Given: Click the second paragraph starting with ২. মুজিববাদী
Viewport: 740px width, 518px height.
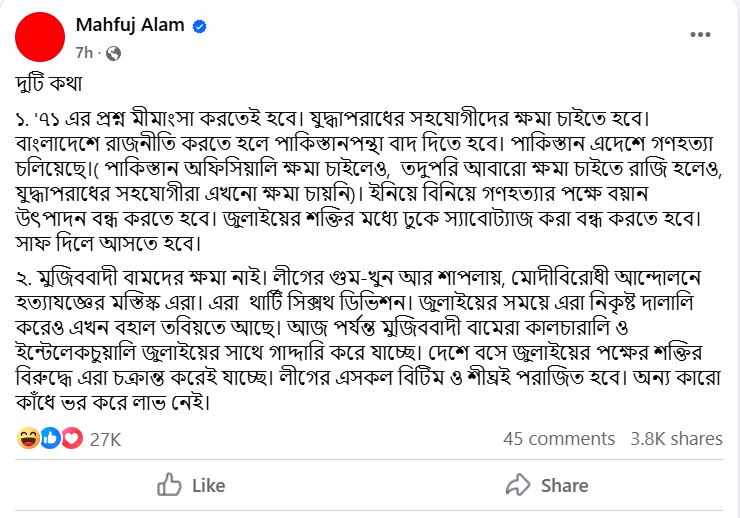Looking at the screenshot, I should point(369,341).
